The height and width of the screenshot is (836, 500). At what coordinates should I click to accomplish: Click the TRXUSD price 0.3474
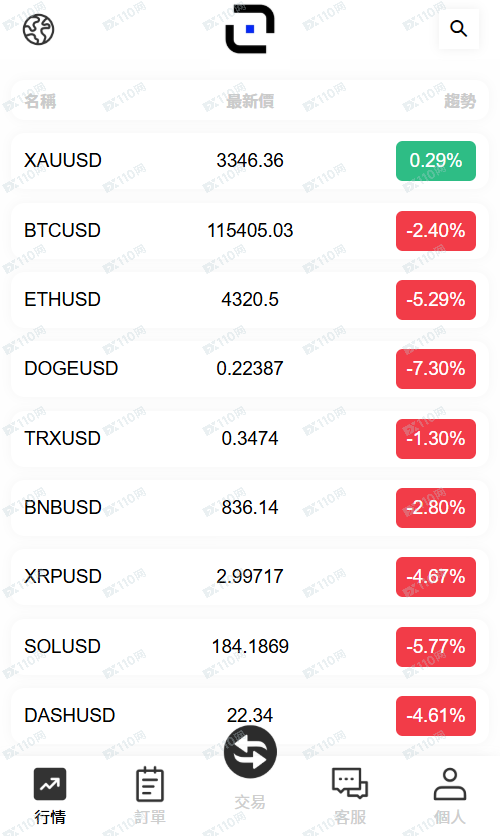pyautogui.click(x=250, y=438)
